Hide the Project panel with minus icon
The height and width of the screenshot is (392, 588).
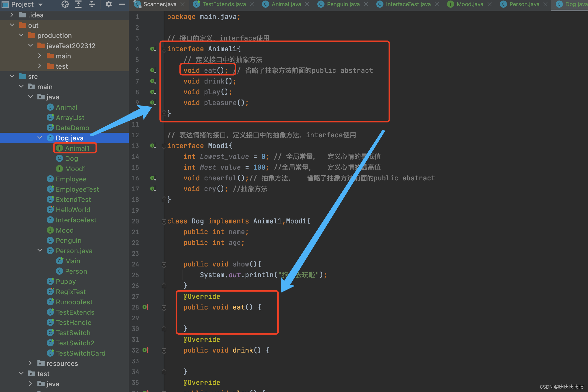click(122, 4)
